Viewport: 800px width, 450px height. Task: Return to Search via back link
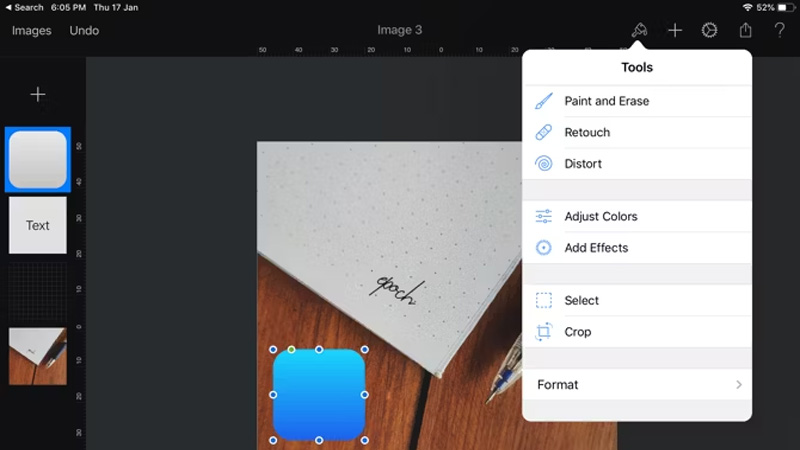[x=24, y=7]
